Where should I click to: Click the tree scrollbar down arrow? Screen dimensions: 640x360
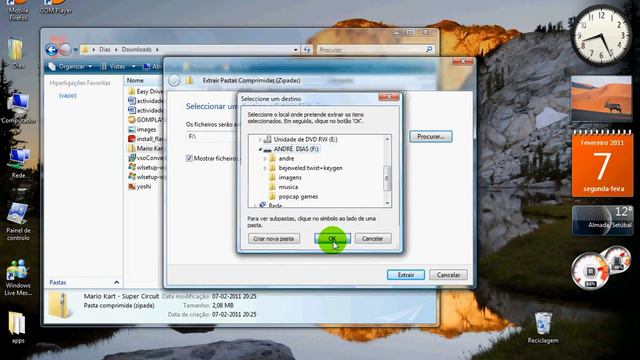[387, 203]
